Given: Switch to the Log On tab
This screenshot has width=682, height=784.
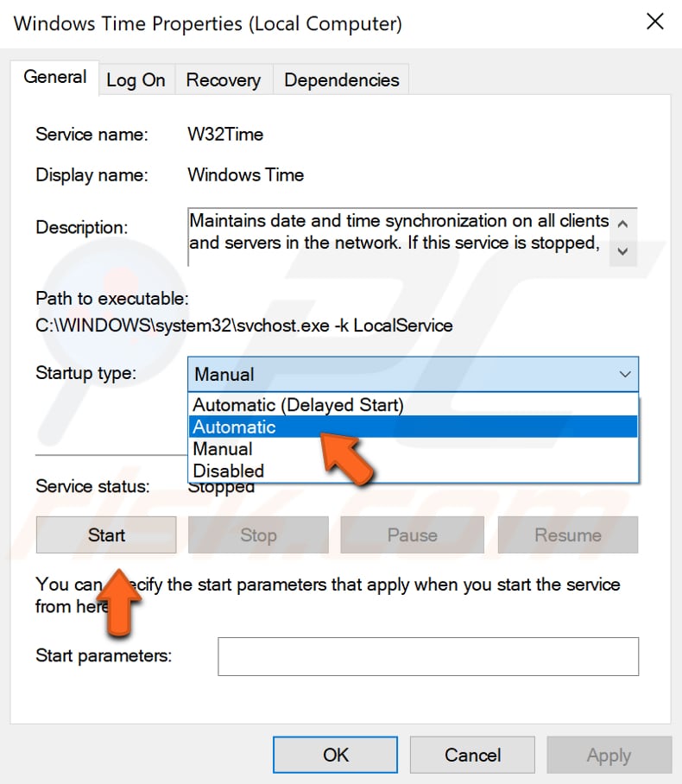Looking at the screenshot, I should pyautogui.click(x=136, y=79).
